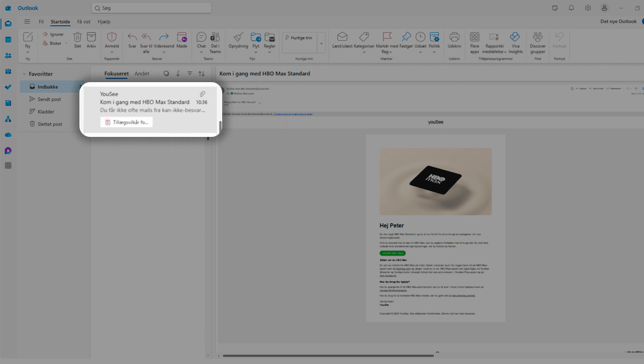
Task: Click the HBO Max image in email
Action: (x=435, y=181)
